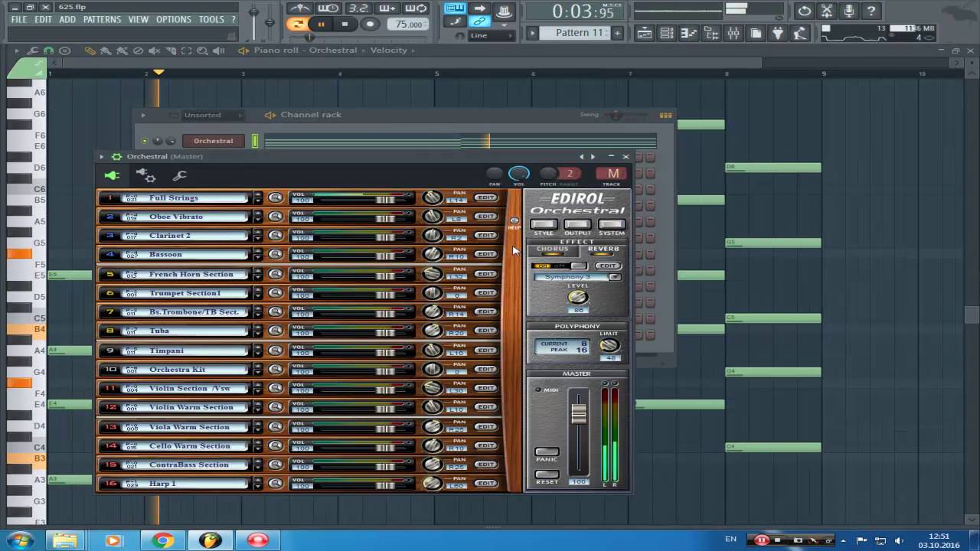Viewport: 980px width, 551px height.
Task: Open the browser view icon
Action: click(710, 33)
